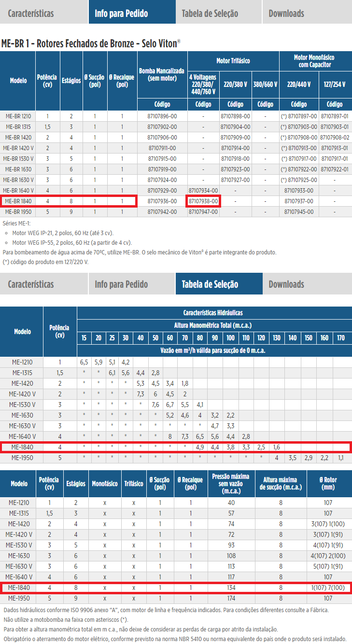Click Downloads tab above Características Hidráulicas table
Viewport: 352px width, 644px height.
[x=286, y=284]
